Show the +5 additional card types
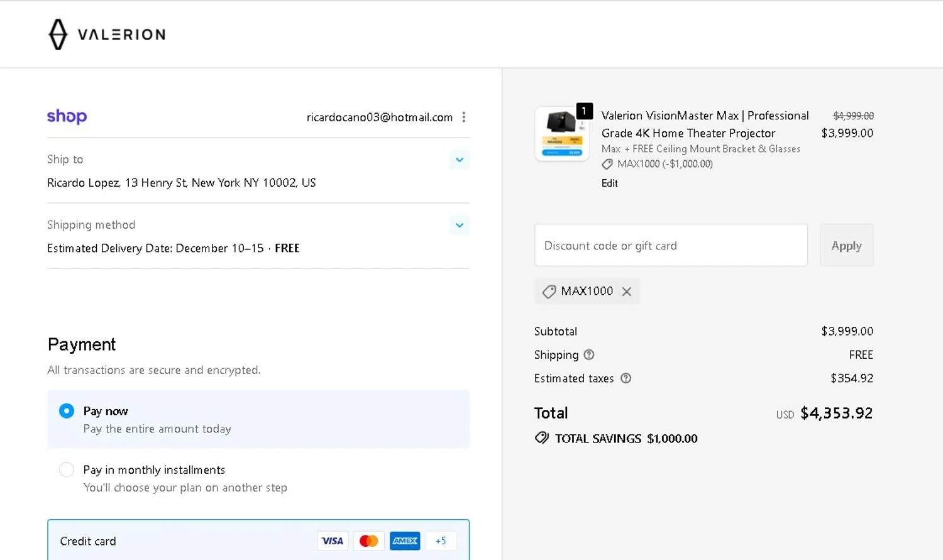Image resolution: width=943 pixels, height=560 pixels. (441, 541)
